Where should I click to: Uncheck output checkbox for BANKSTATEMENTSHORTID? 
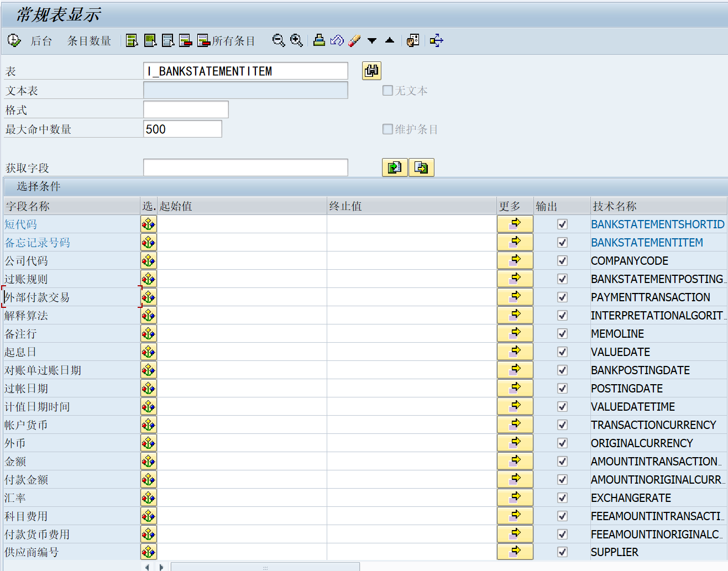pyautogui.click(x=562, y=224)
